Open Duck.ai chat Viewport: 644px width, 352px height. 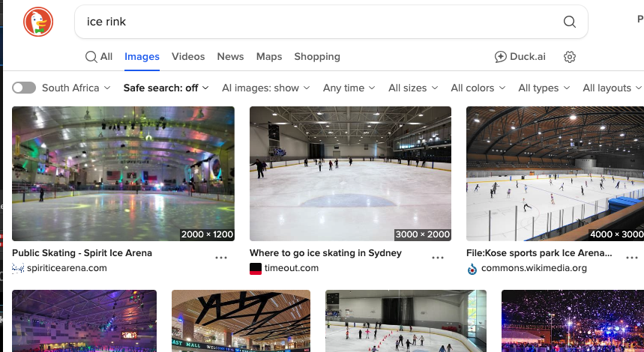pos(522,57)
